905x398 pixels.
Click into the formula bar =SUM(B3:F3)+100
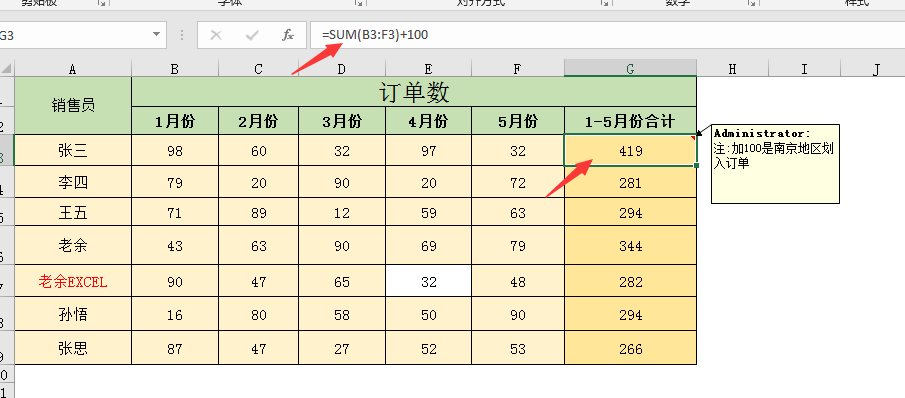607,35
